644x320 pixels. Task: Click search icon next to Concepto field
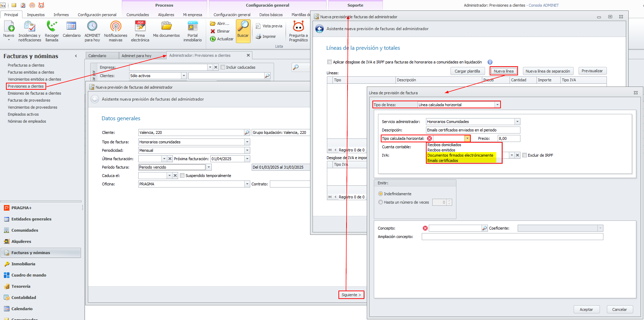485,228
